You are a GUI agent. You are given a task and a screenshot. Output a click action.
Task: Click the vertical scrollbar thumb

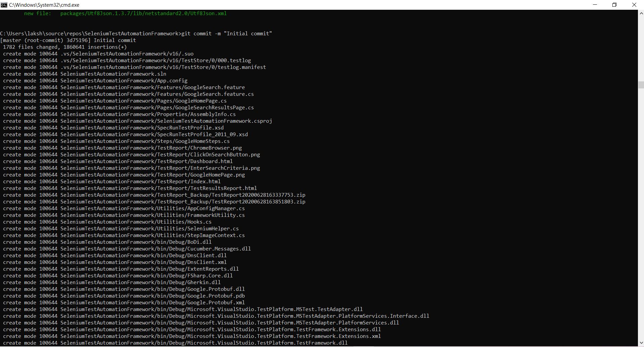[641, 85]
